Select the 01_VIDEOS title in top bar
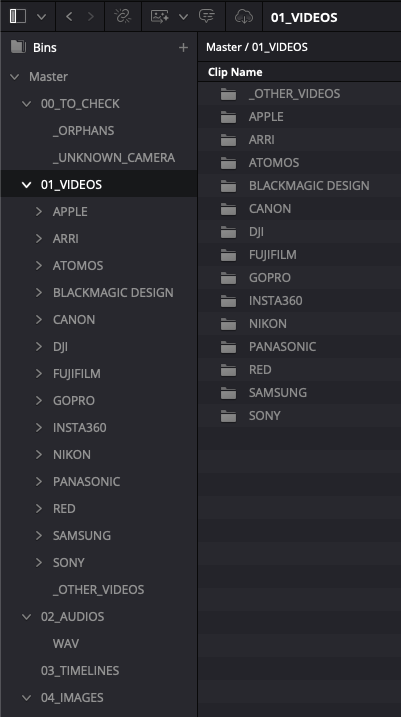Image resolution: width=401 pixels, height=717 pixels. tap(304, 17)
